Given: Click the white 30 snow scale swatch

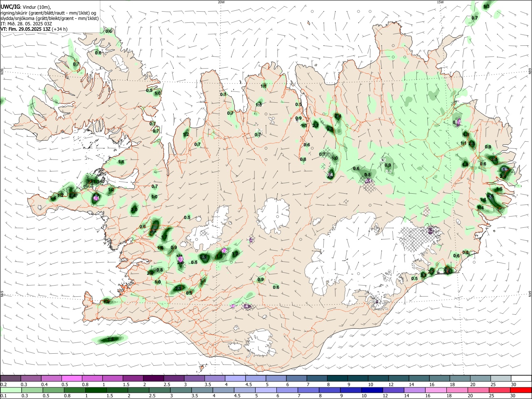Looking at the screenshot, I should click(x=521, y=378).
